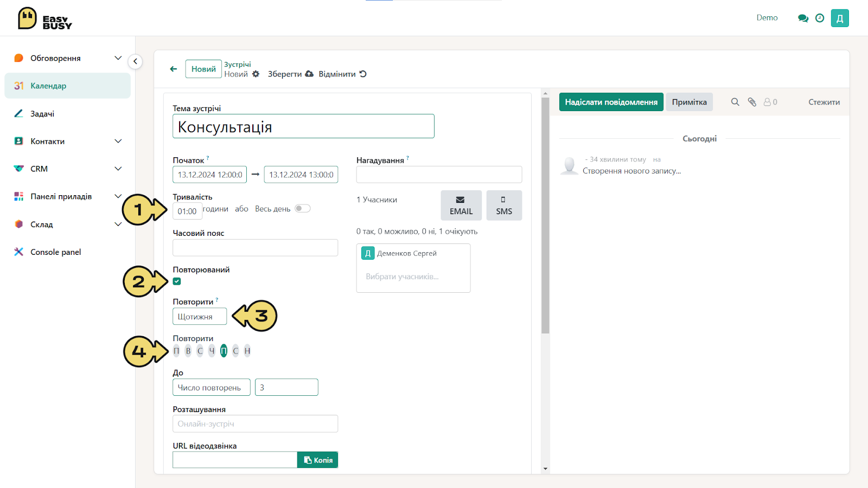Go back with the left arrow icon

(174, 69)
